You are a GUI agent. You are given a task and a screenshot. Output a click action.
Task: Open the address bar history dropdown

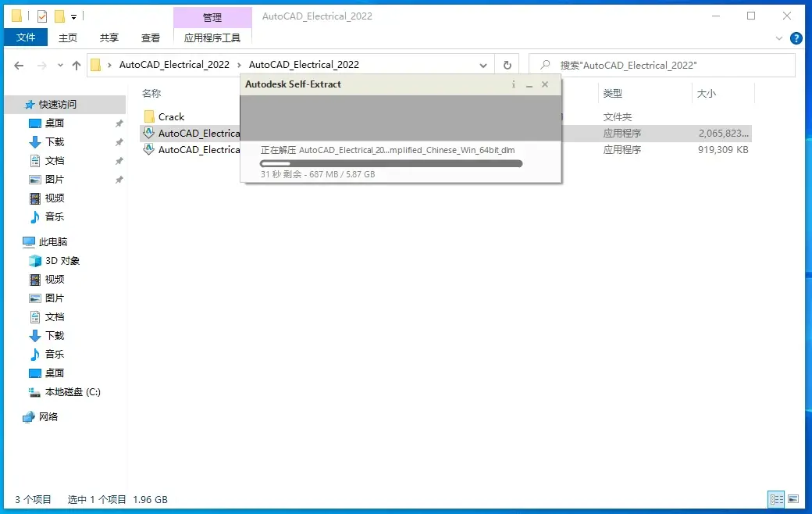[x=483, y=66]
